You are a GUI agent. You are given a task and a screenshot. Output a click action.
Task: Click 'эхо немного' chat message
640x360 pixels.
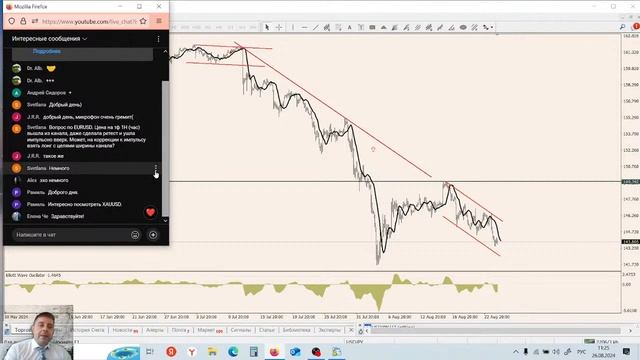[x=53, y=180]
